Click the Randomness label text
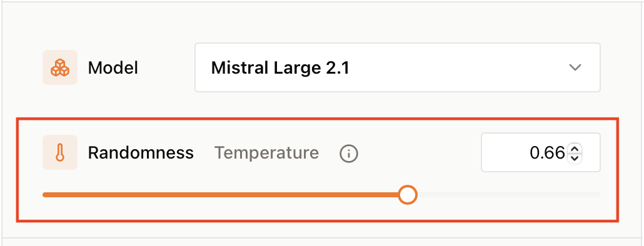 click(141, 152)
